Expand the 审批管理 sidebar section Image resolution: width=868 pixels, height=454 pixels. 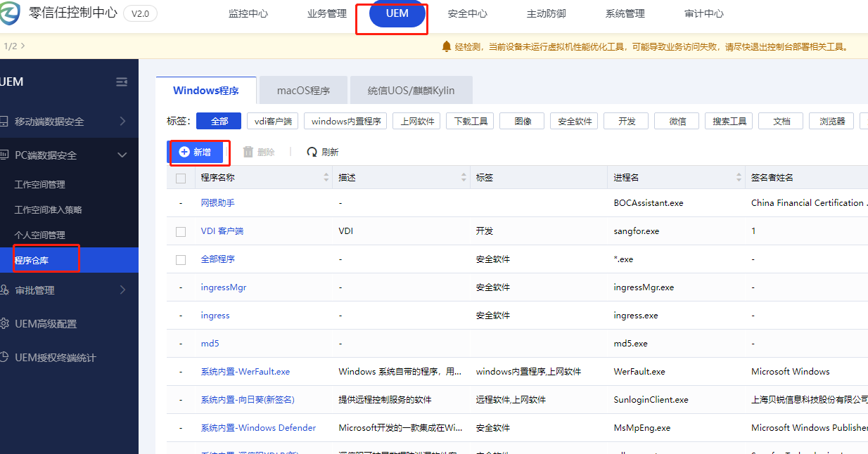122,290
